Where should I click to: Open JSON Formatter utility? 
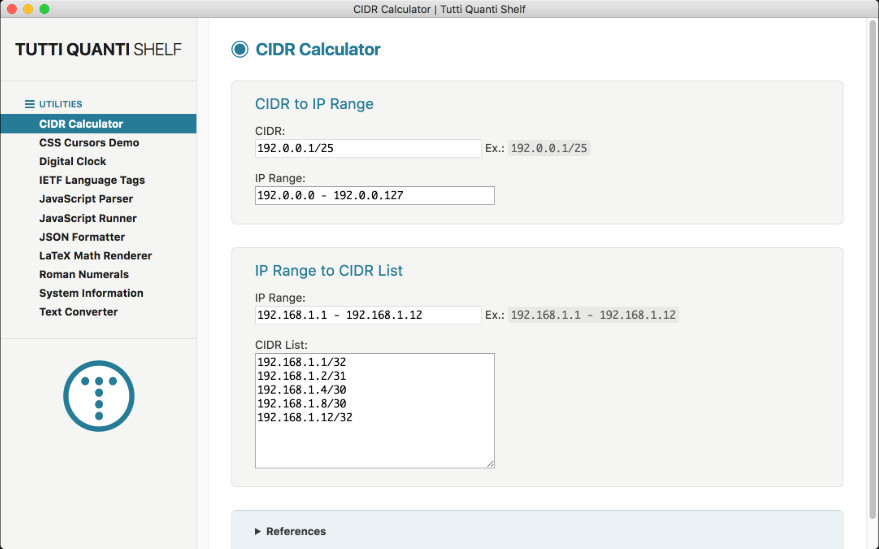82,237
